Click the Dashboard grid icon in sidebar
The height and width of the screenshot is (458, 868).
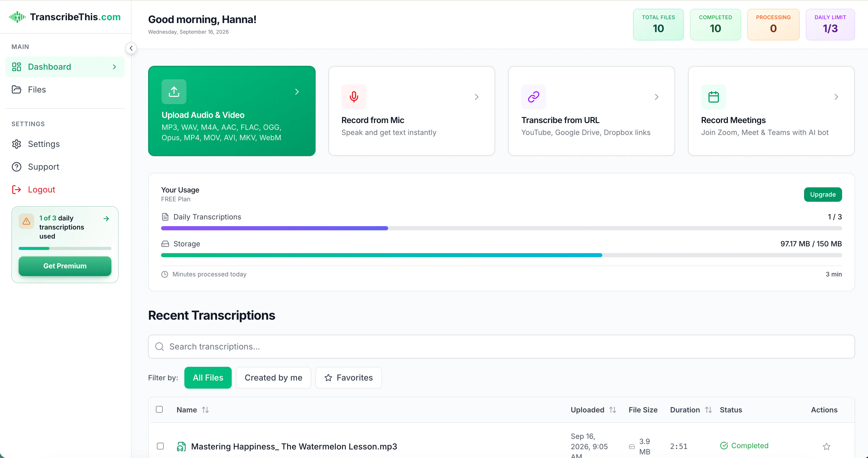click(17, 67)
